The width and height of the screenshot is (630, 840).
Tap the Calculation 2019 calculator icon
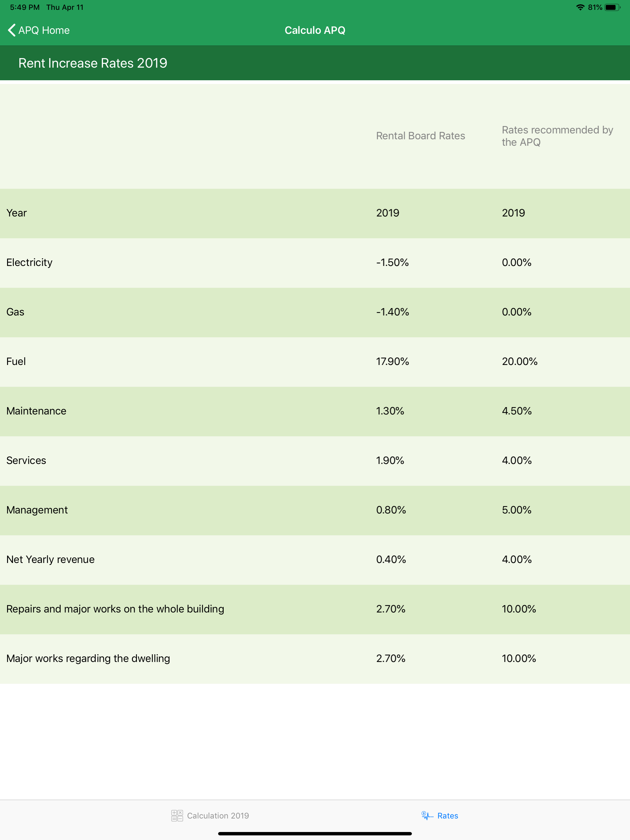coord(177,815)
